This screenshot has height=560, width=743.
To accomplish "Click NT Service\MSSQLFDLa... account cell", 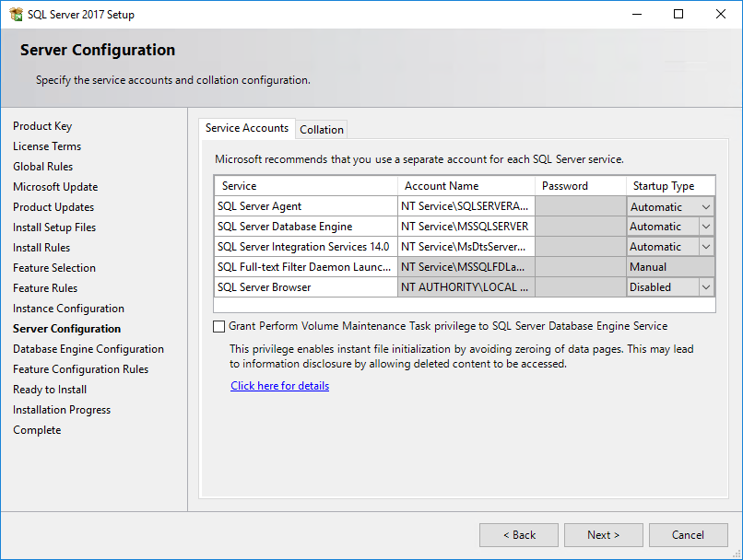I will pyautogui.click(x=466, y=267).
